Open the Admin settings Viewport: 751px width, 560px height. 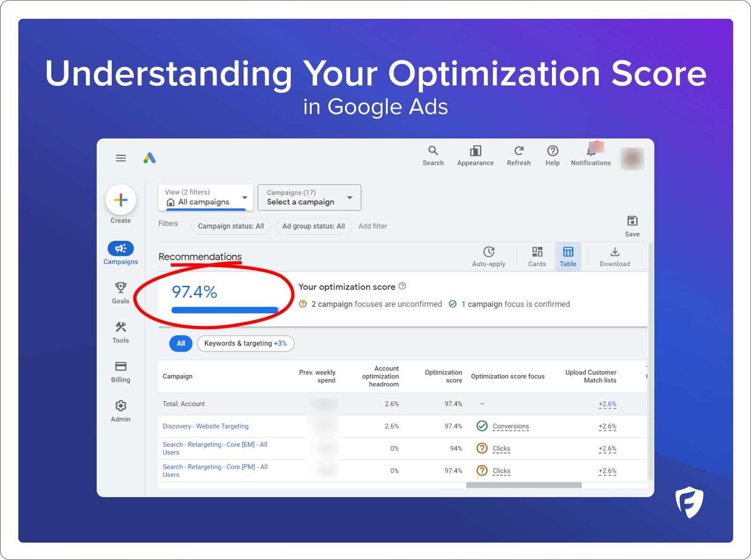coord(121,411)
